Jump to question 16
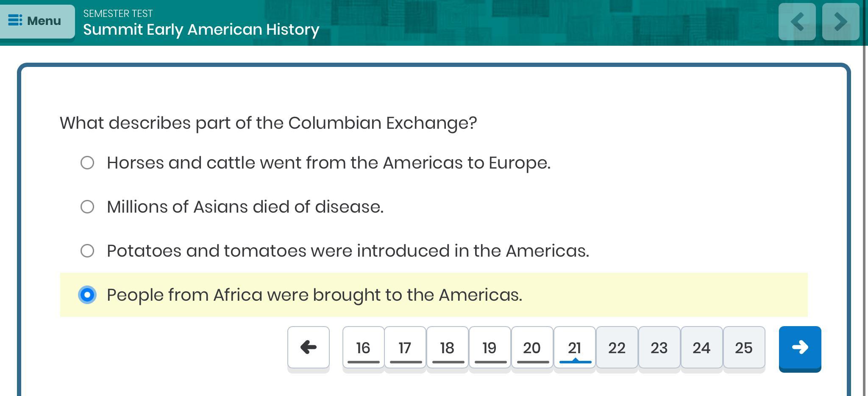The height and width of the screenshot is (396, 868). click(363, 348)
